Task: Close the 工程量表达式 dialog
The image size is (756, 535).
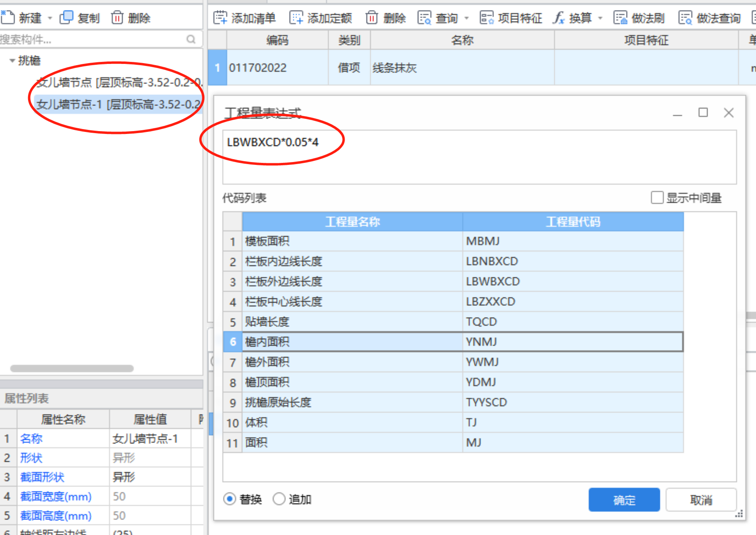Action: (x=729, y=113)
